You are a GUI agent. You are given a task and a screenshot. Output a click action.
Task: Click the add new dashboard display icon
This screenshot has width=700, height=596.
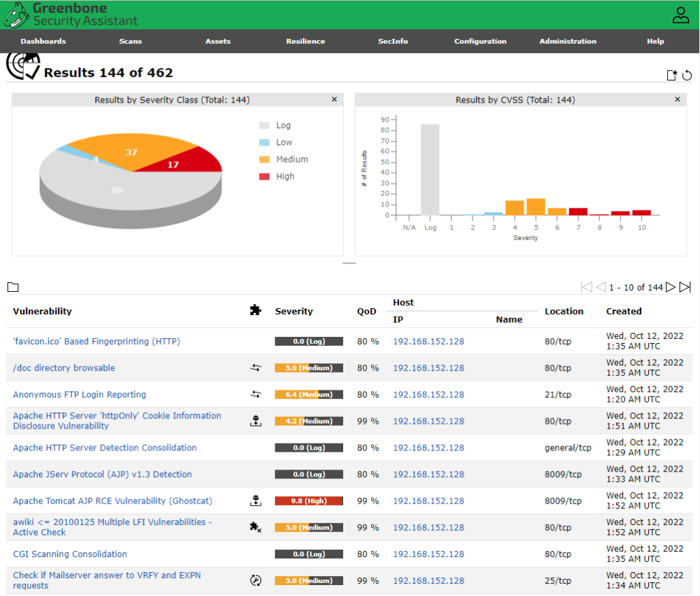tap(671, 75)
